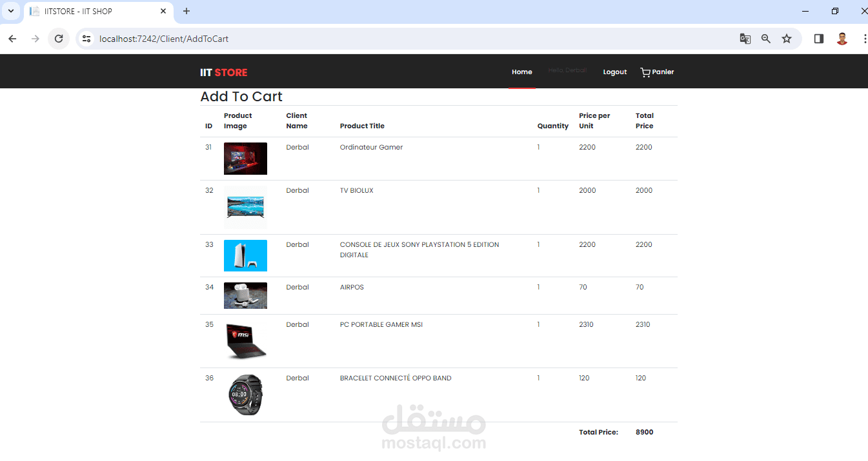Click 'CONSOLE DE JEUX SONY PLAYSTATION 5' title
The width and height of the screenshot is (868, 461).
419,250
